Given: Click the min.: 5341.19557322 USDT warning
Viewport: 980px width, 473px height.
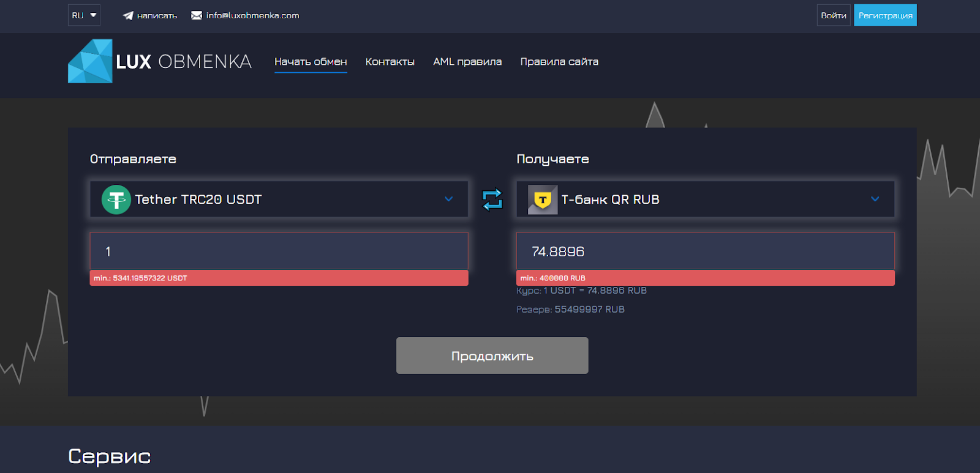Looking at the screenshot, I should (x=279, y=278).
